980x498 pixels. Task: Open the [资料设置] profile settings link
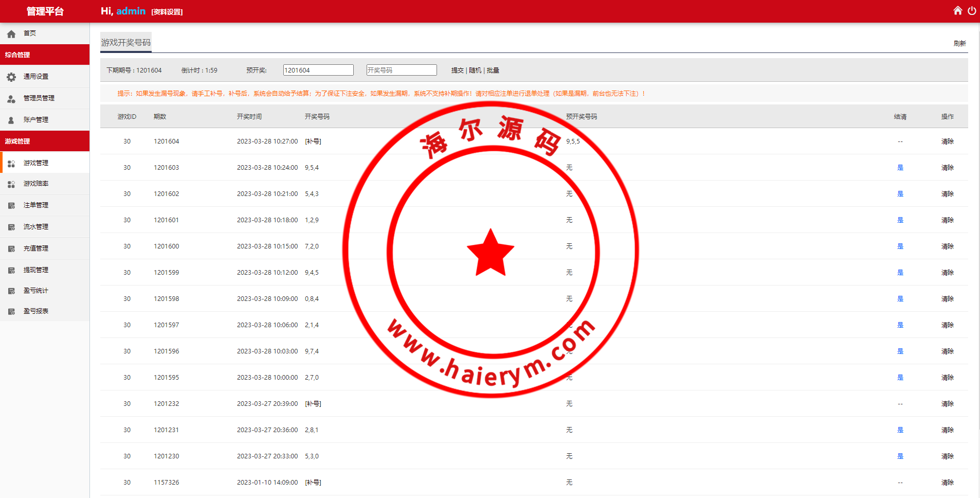(167, 12)
